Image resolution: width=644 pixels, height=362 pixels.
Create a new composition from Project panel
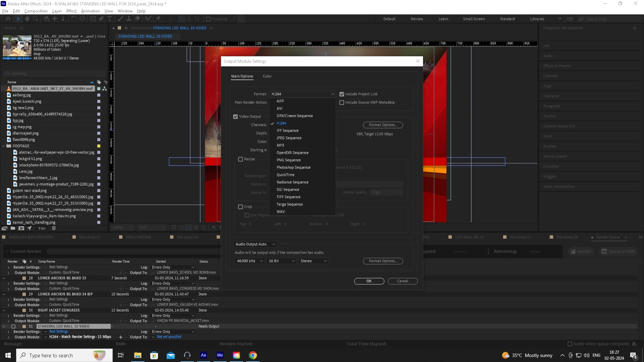click(x=21, y=228)
